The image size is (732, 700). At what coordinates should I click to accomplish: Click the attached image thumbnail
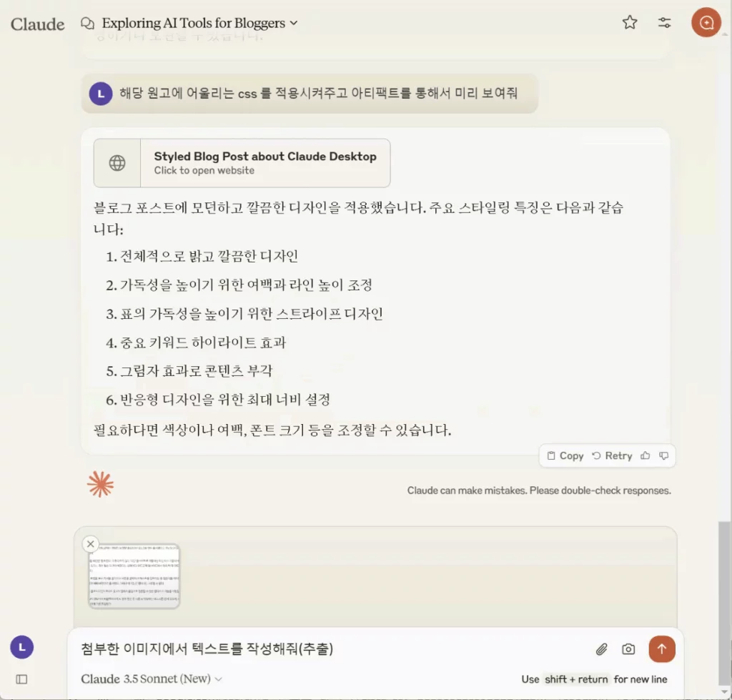pyautogui.click(x=134, y=576)
